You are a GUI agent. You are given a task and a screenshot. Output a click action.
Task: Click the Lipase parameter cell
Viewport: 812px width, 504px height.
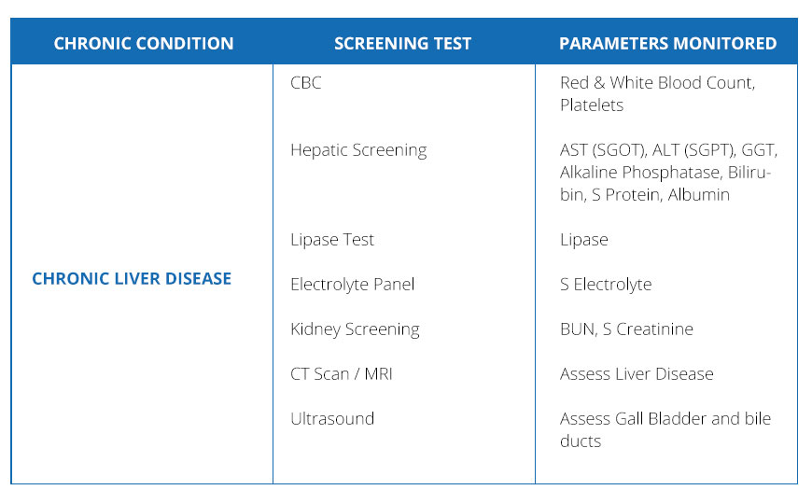click(x=584, y=239)
